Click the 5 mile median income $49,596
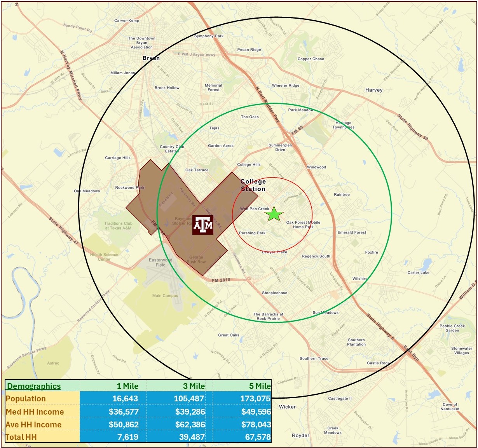The image size is (478, 448). pos(256,412)
